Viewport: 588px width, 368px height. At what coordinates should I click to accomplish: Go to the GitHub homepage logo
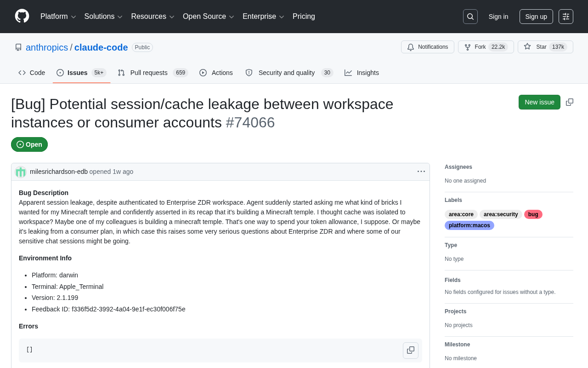coord(22,17)
